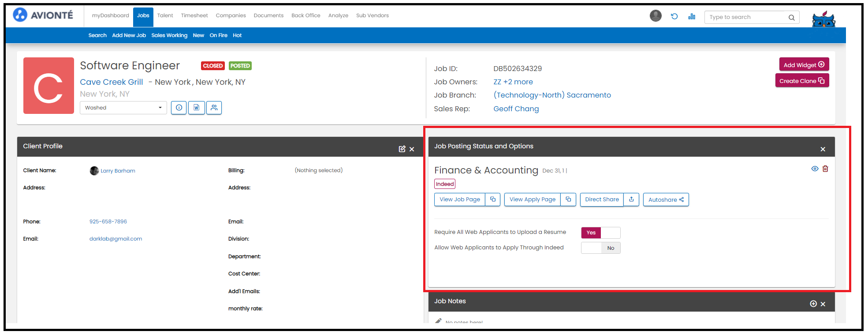Screen dimensions: 868x335
Task: Click the Search submenu item
Action: click(x=97, y=35)
